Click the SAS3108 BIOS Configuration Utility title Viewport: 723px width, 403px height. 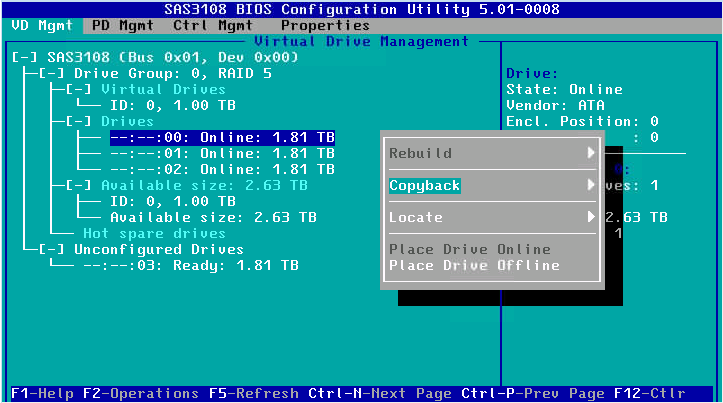coord(362,9)
